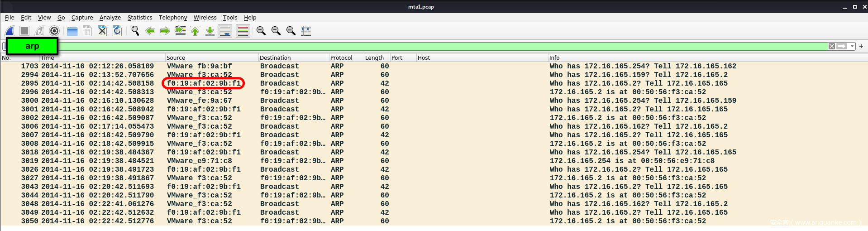Open the find packet magnifier tool

coord(135,31)
